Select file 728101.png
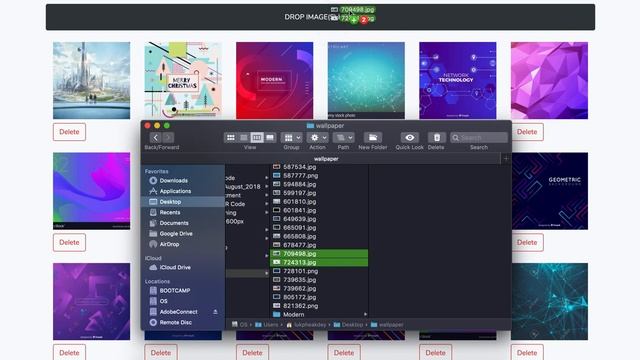 coord(319,271)
